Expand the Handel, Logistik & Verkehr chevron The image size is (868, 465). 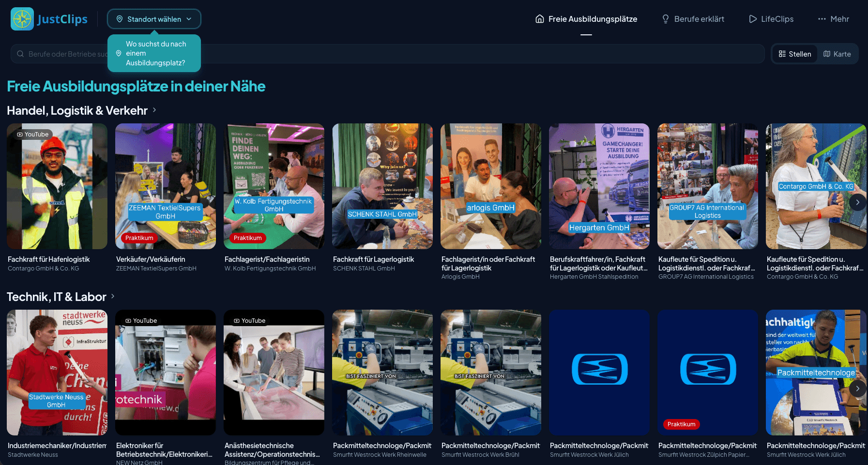click(154, 110)
